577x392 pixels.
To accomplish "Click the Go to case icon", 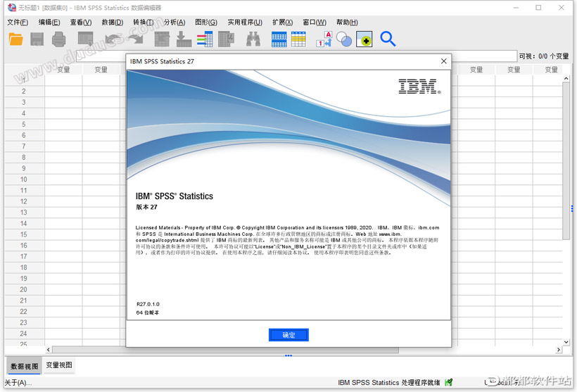I will coord(162,39).
